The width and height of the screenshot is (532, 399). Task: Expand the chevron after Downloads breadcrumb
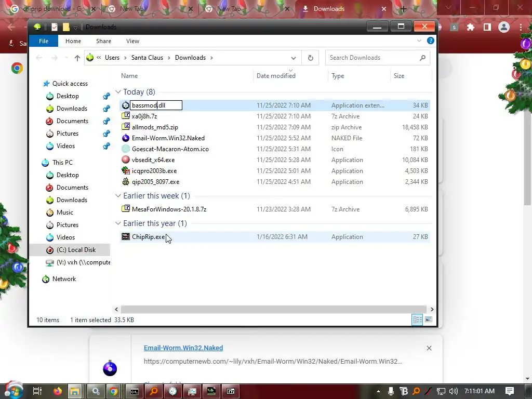point(211,58)
